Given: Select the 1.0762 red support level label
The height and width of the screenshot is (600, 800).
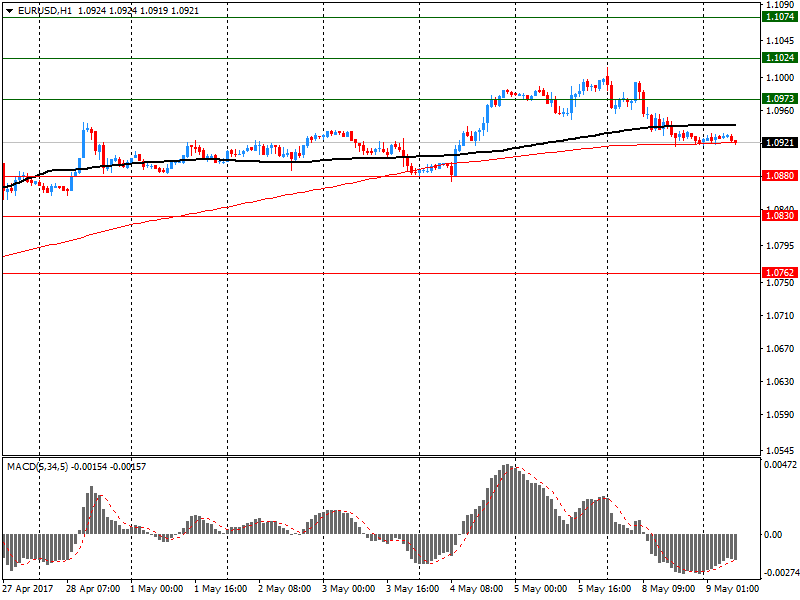Looking at the screenshot, I should click(x=780, y=272).
